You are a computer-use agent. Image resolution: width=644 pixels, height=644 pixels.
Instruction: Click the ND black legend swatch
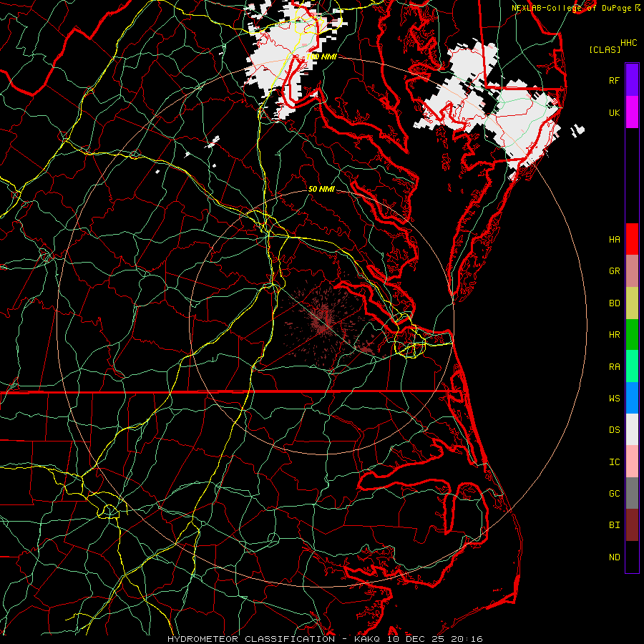pos(632,557)
